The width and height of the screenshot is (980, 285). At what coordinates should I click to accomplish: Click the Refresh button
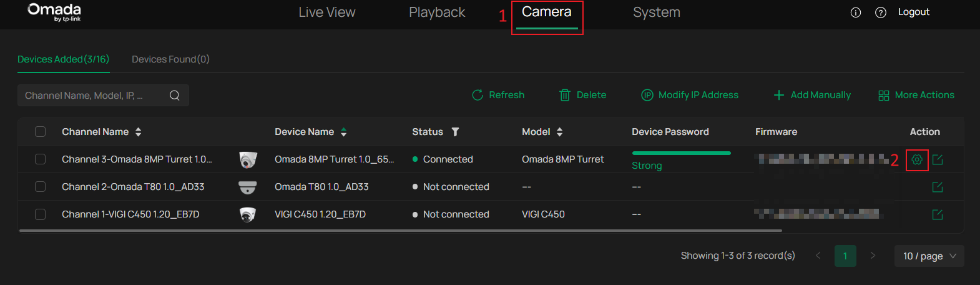[498, 95]
